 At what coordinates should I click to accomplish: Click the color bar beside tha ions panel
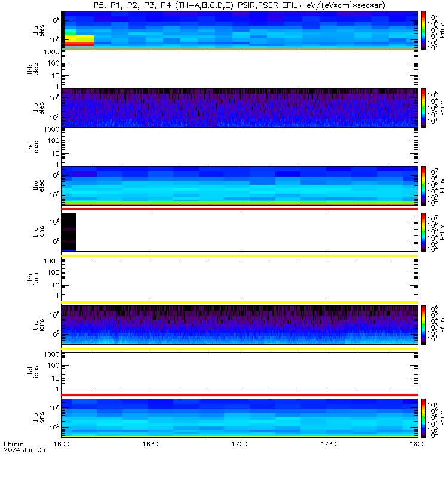[x=424, y=232]
